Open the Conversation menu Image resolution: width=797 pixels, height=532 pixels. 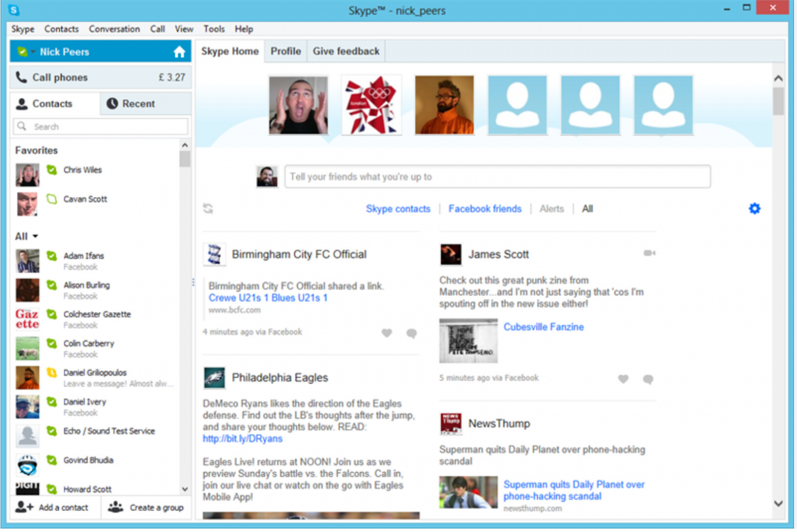pos(114,29)
